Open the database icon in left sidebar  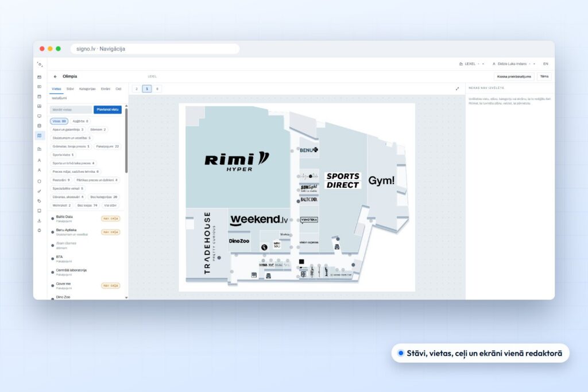[40, 126]
